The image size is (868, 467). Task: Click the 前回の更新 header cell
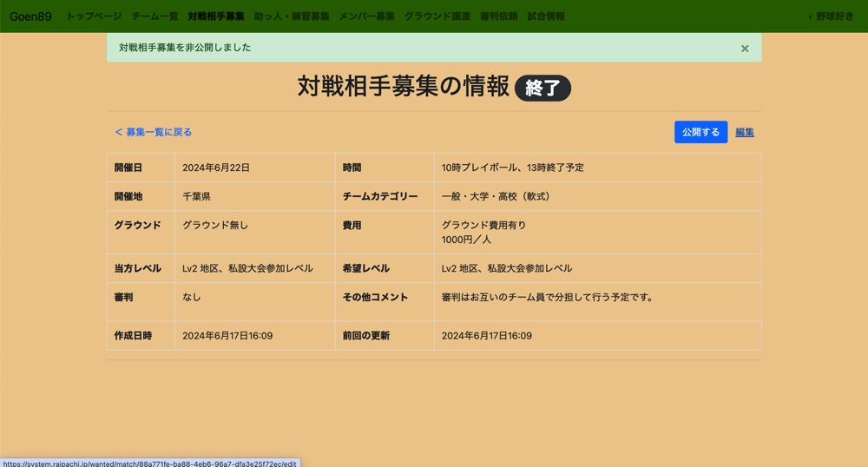point(385,336)
